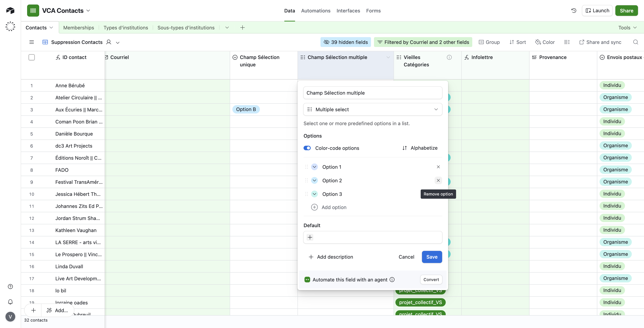
Task: Toggle Color-code options switch
Action: [x=307, y=148]
